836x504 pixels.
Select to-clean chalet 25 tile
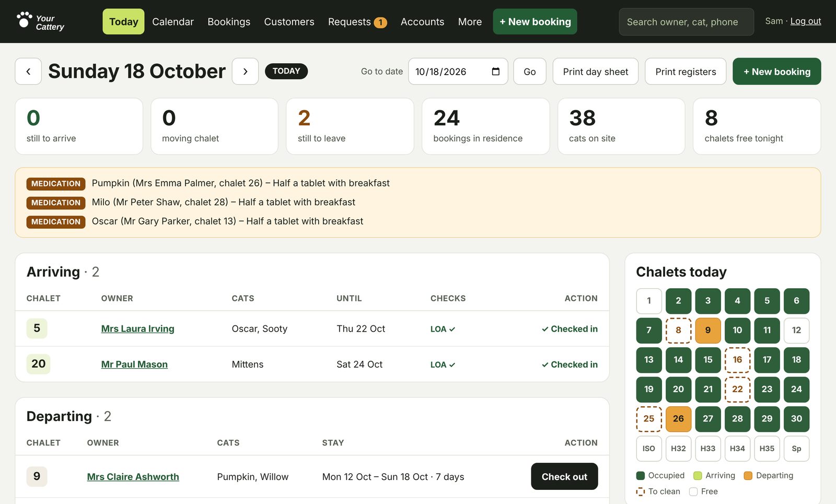(649, 419)
